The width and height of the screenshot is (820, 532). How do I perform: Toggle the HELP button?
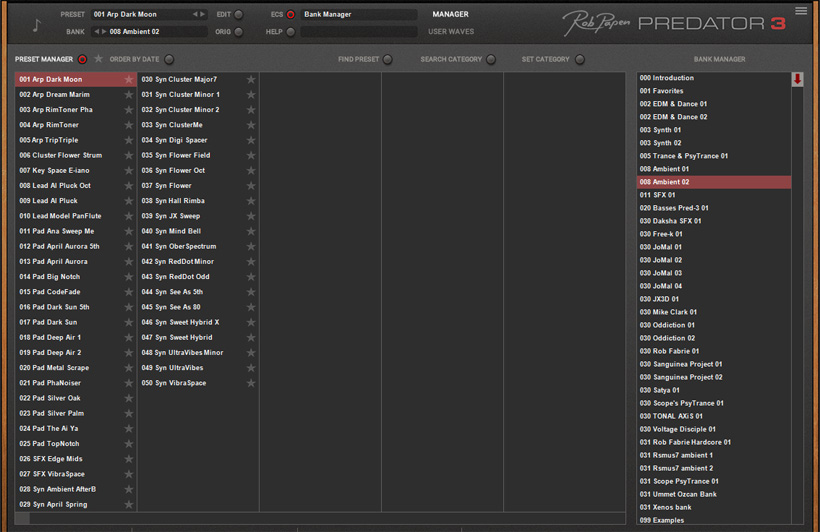291,32
